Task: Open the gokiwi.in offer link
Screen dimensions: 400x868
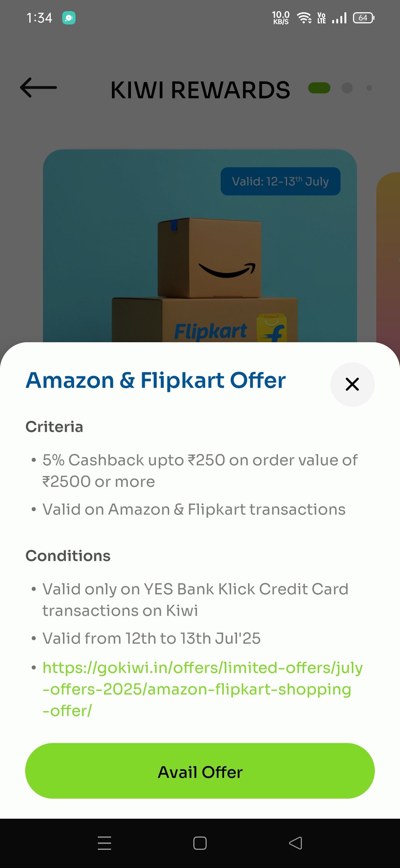Action: (x=202, y=689)
